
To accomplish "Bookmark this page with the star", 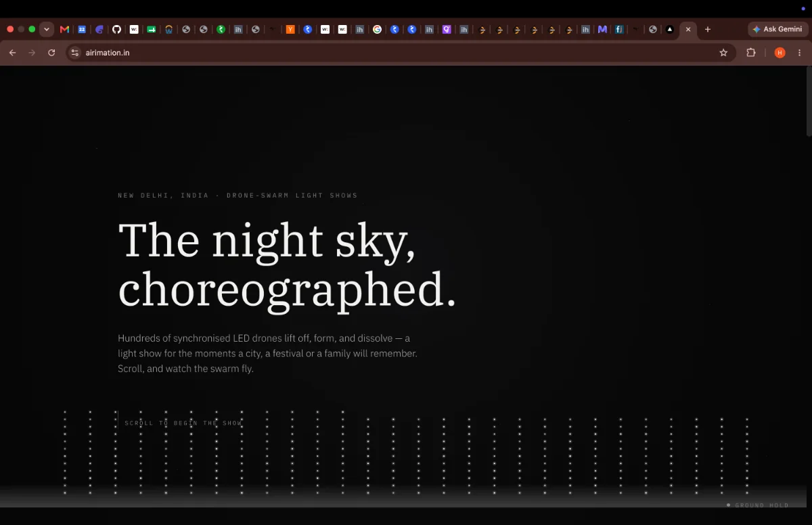I will coord(723,53).
